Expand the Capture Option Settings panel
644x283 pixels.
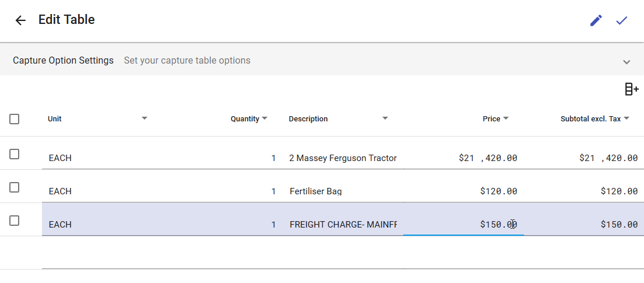coord(627,62)
